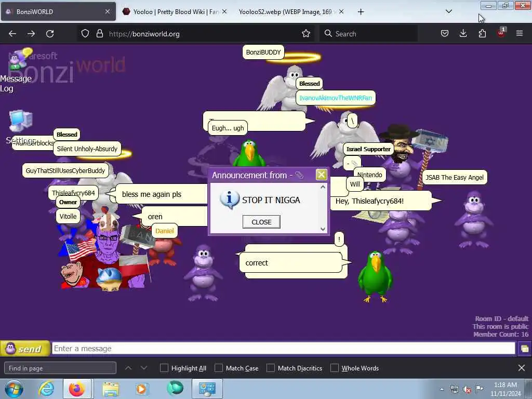Viewport: 532px width, 399px height.
Task: Open the green orb app on the taskbar
Action: [x=175, y=388]
